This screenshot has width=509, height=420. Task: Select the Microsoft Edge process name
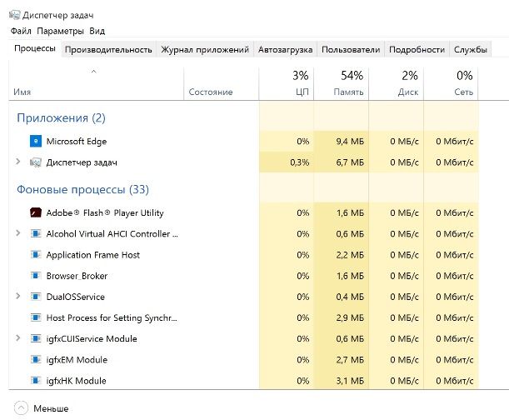coord(77,142)
